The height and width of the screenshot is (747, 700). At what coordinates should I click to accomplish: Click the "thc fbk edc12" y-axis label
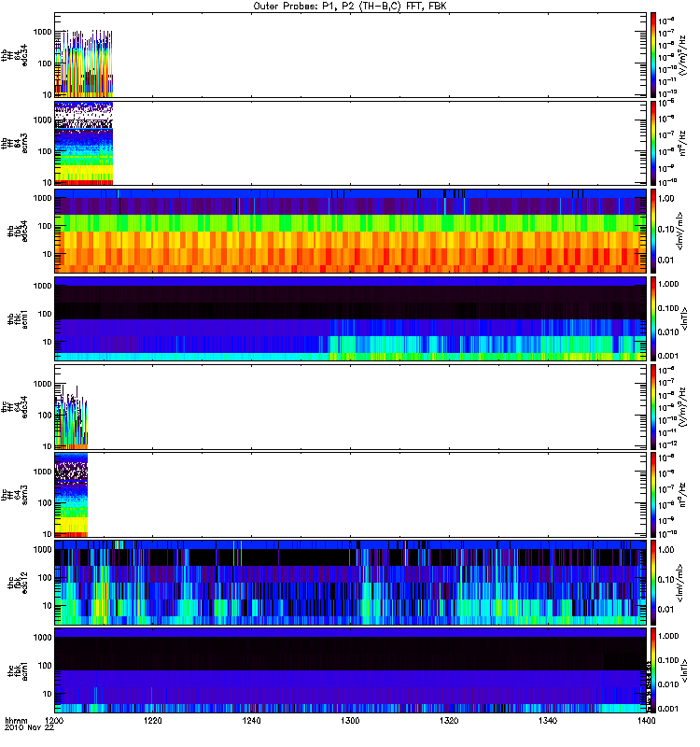tap(18, 583)
